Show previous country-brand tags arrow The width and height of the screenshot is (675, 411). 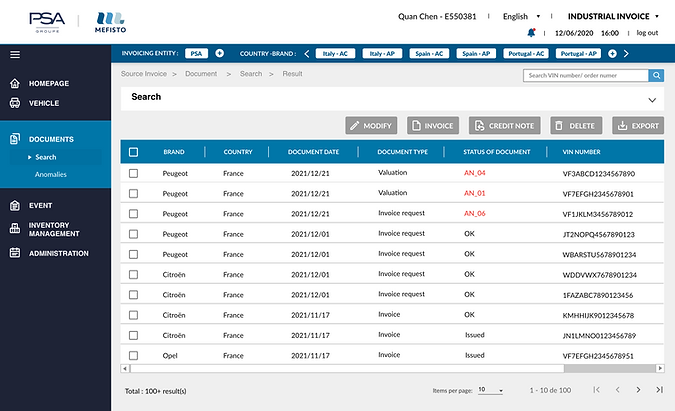pos(307,53)
